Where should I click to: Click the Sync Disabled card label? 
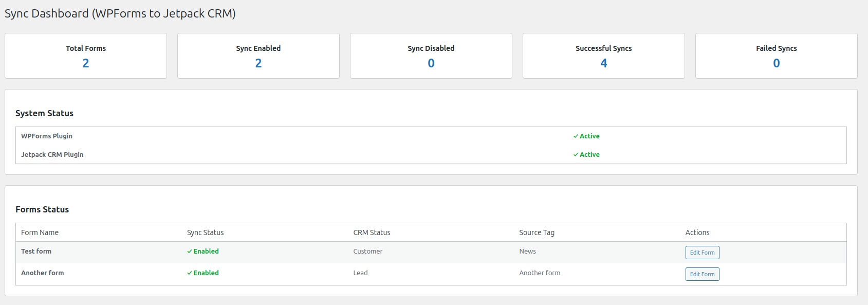431,48
